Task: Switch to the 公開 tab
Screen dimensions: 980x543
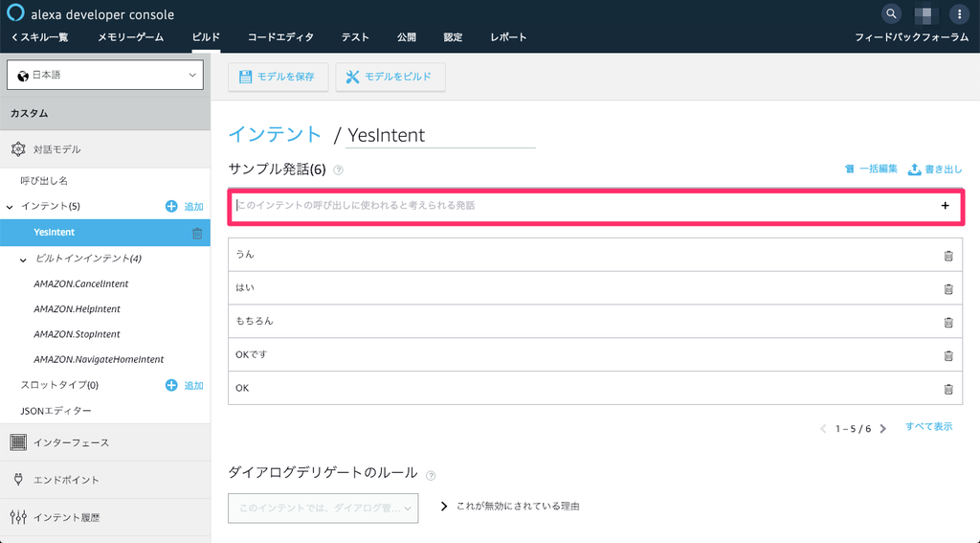Action: (406, 37)
